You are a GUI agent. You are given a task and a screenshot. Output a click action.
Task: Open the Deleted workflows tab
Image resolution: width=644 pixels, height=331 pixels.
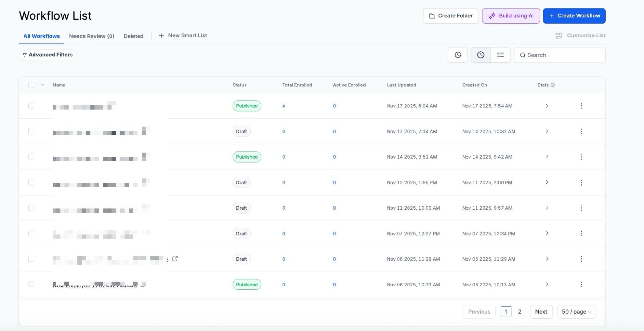pos(133,36)
